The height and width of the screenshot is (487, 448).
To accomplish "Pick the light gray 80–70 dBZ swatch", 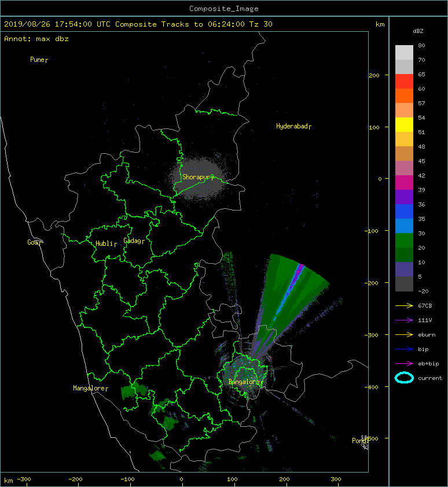I will tap(404, 53).
